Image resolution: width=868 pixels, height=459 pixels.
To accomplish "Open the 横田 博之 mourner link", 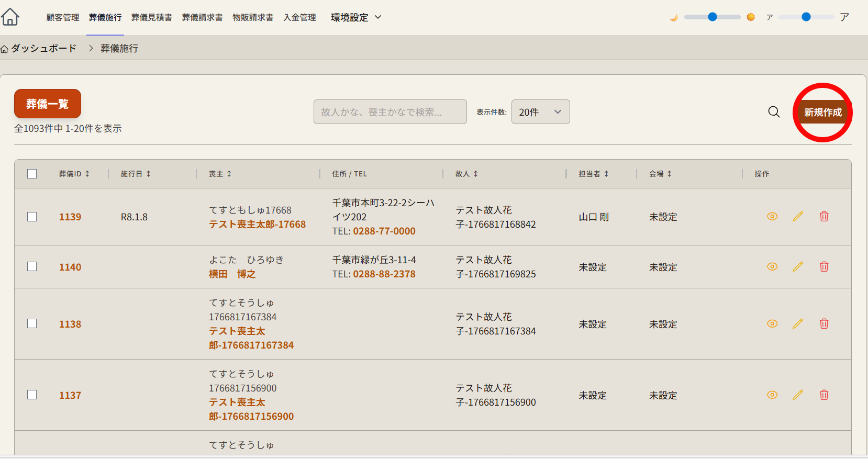I will point(232,274).
